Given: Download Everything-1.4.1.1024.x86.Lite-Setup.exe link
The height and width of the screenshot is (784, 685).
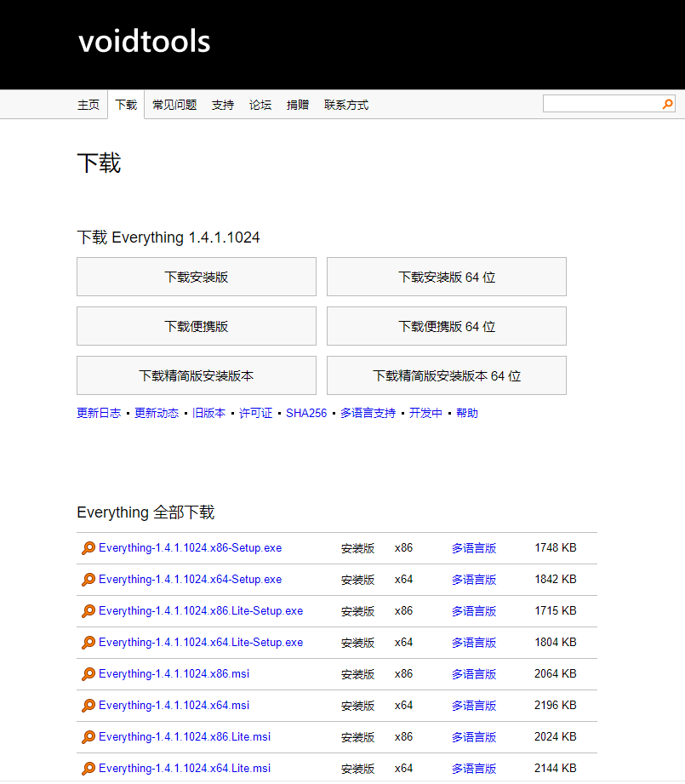Looking at the screenshot, I should (201, 611).
